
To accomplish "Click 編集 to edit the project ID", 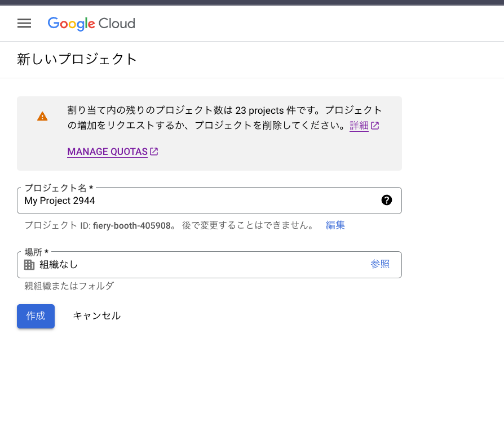I will tap(335, 225).
